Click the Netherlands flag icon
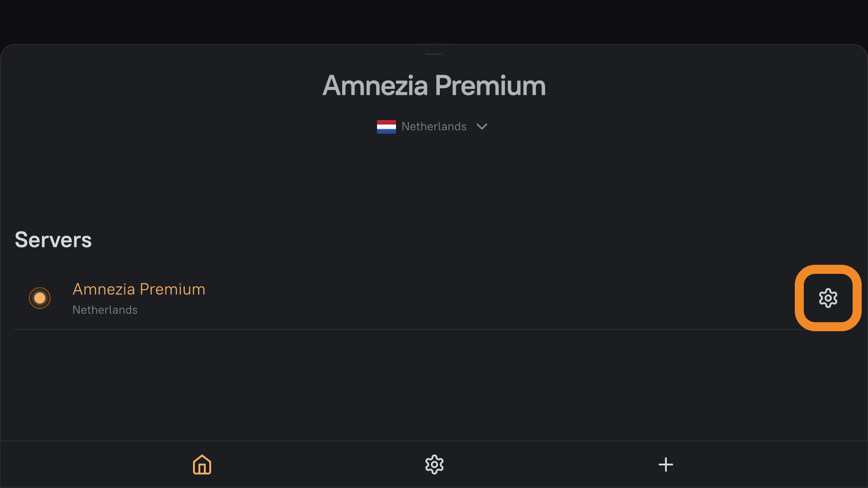Screen dimensions: 868x488 coord(386,127)
